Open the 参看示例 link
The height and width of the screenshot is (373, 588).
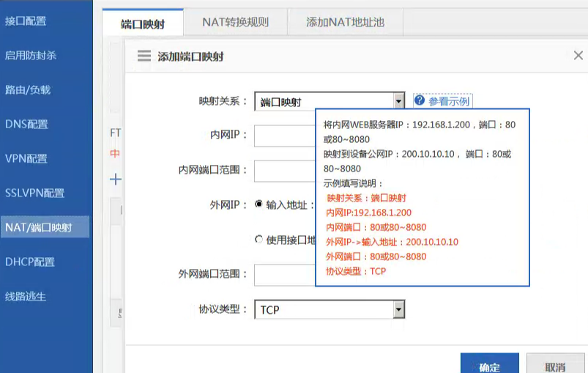click(x=449, y=101)
